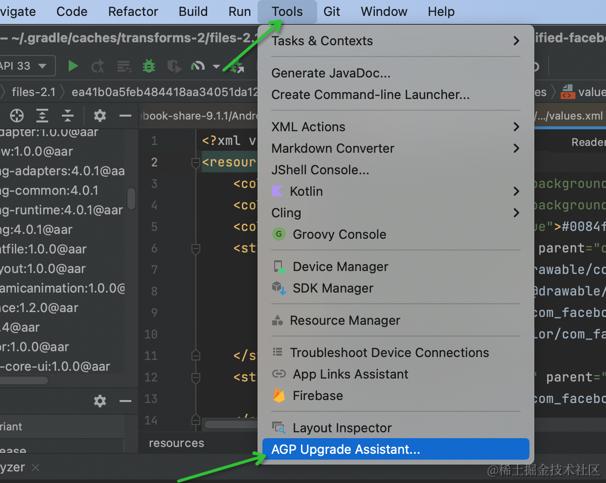Select the values.xml editor tab

pos(570,116)
